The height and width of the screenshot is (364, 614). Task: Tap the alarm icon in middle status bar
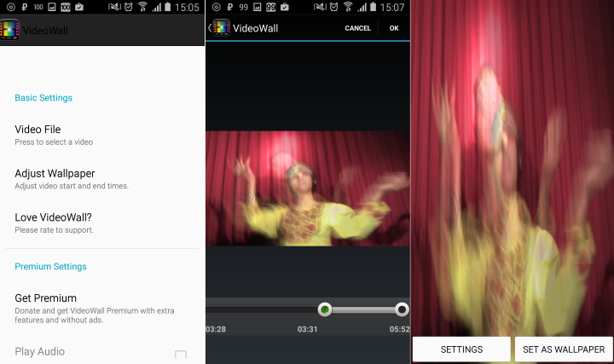point(333,7)
